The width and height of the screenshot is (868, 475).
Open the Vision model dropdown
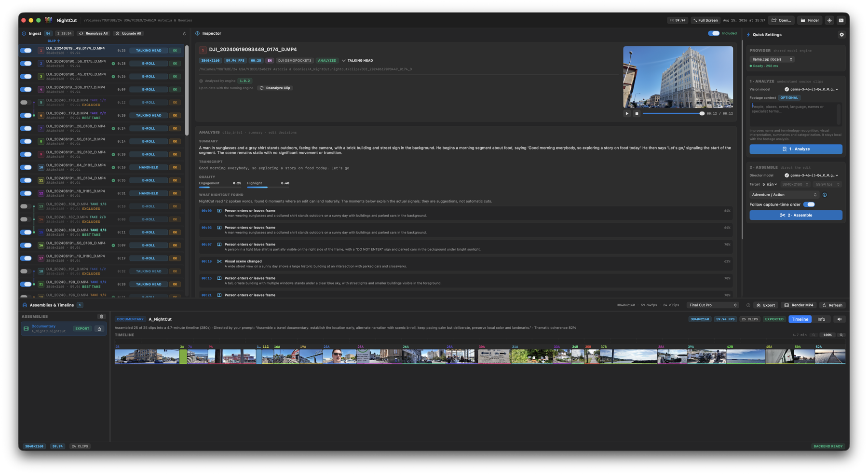(812, 90)
